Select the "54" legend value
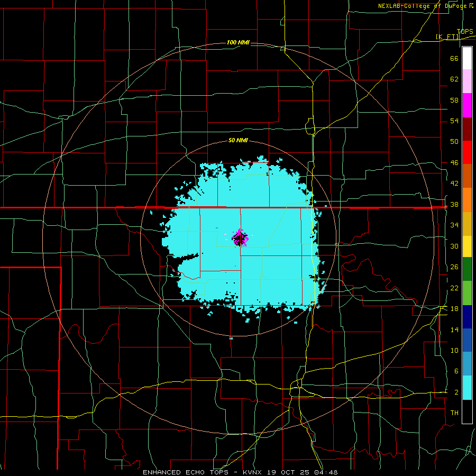476x476 pixels. click(454, 121)
